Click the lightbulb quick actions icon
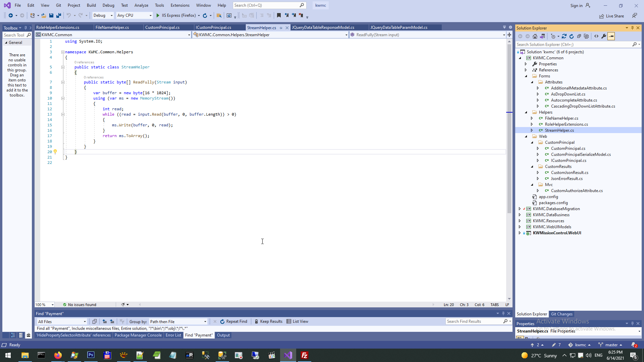Viewport: 644px width, 362px height. pyautogui.click(x=55, y=152)
